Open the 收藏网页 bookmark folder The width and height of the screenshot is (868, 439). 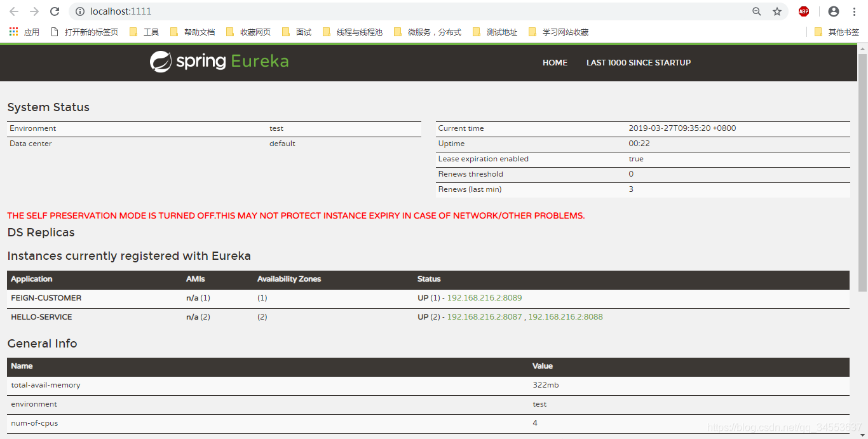tap(248, 32)
